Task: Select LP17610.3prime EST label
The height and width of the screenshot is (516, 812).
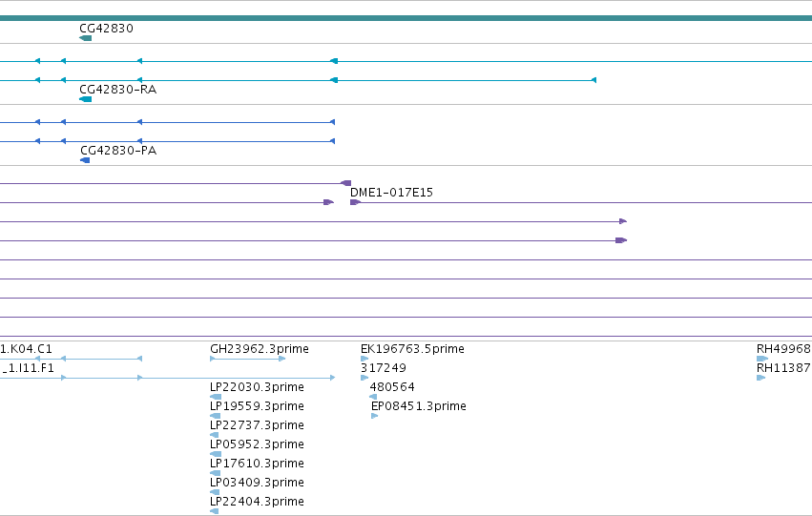Action: [x=257, y=464]
